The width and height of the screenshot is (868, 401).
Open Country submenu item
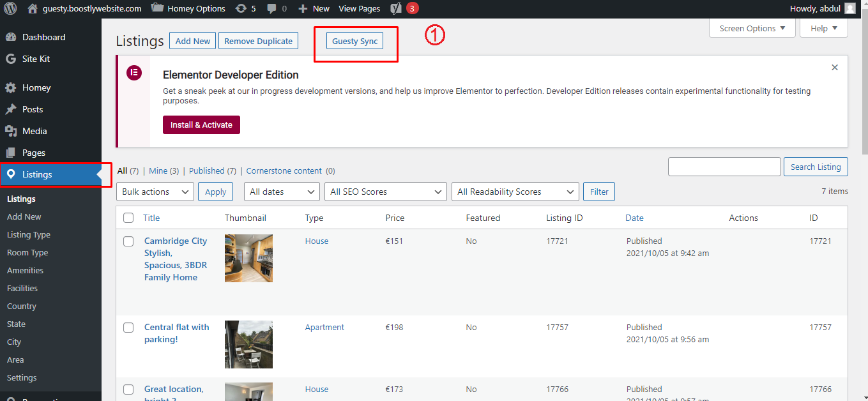point(22,306)
